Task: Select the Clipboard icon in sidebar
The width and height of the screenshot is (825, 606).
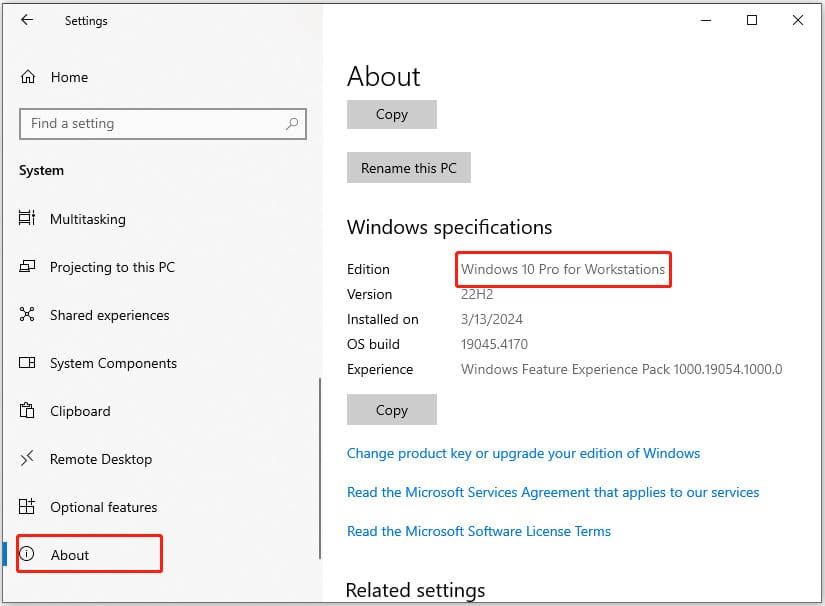Action: point(28,411)
